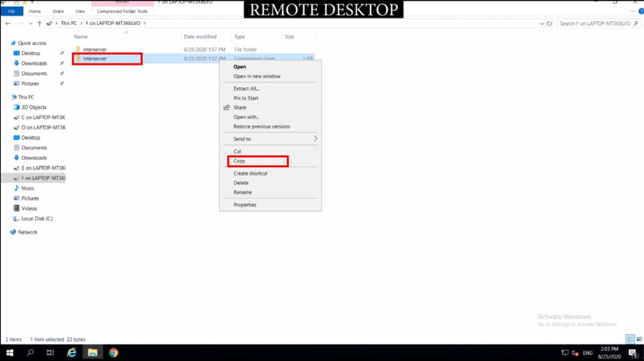Launch Internet Explorer from taskbar
Viewport: 644px width, 361px height.
coord(72,353)
